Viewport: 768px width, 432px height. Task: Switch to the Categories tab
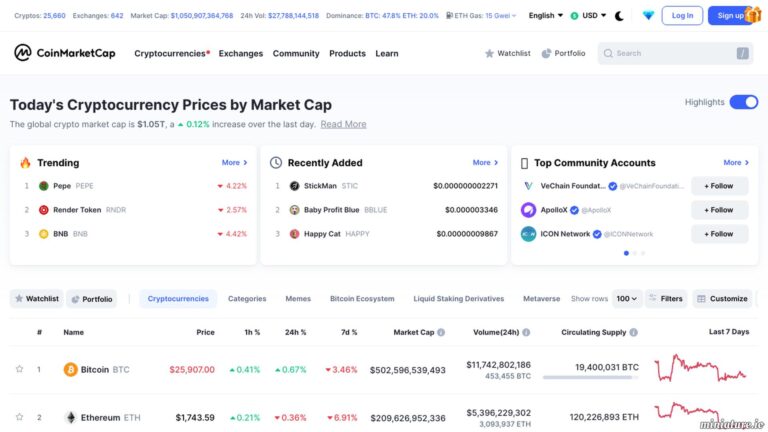click(x=247, y=298)
